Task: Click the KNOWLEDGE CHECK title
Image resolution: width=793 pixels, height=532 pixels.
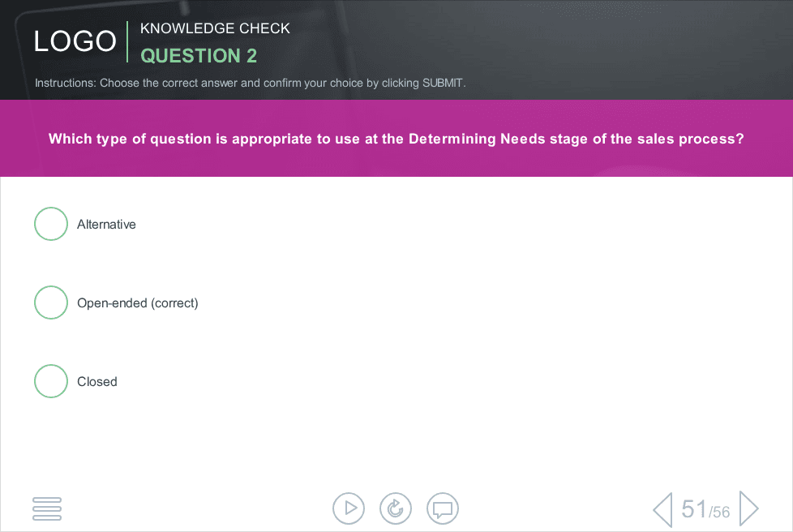Action: [x=215, y=28]
